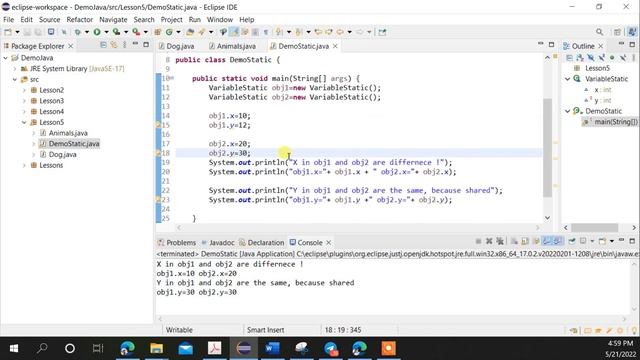Viewport: 640px width, 360px height.
Task: Select the Java perspective icon
Action: point(632,32)
